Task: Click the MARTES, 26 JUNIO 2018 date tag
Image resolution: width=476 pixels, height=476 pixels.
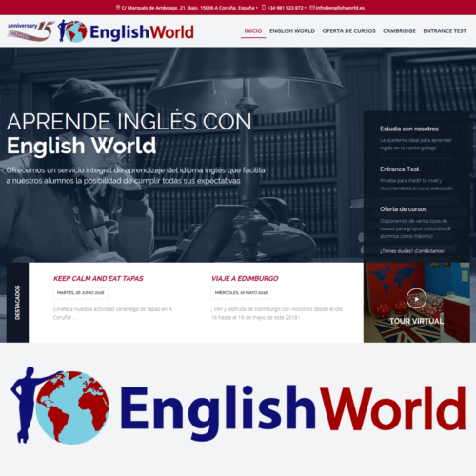Action: [x=81, y=293]
